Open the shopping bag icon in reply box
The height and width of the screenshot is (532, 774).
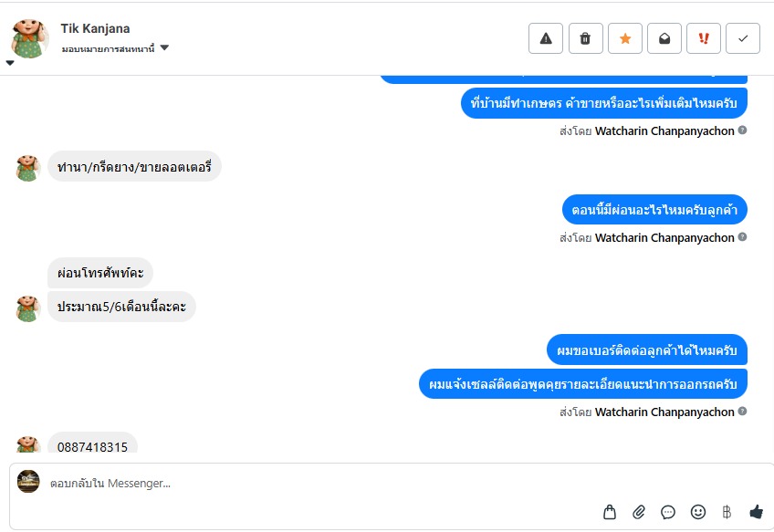point(610,512)
